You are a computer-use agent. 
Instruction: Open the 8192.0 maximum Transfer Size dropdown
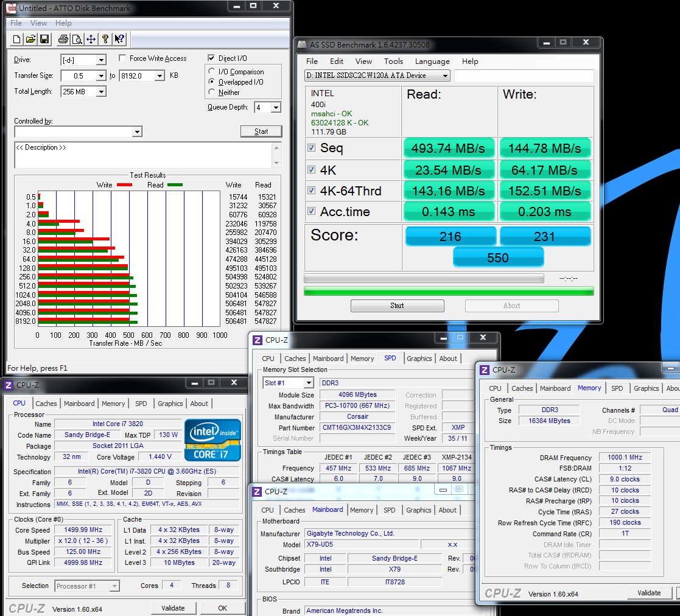click(159, 76)
